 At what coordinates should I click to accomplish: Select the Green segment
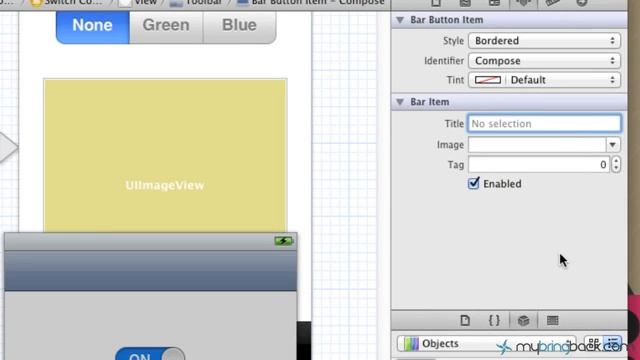click(166, 26)
